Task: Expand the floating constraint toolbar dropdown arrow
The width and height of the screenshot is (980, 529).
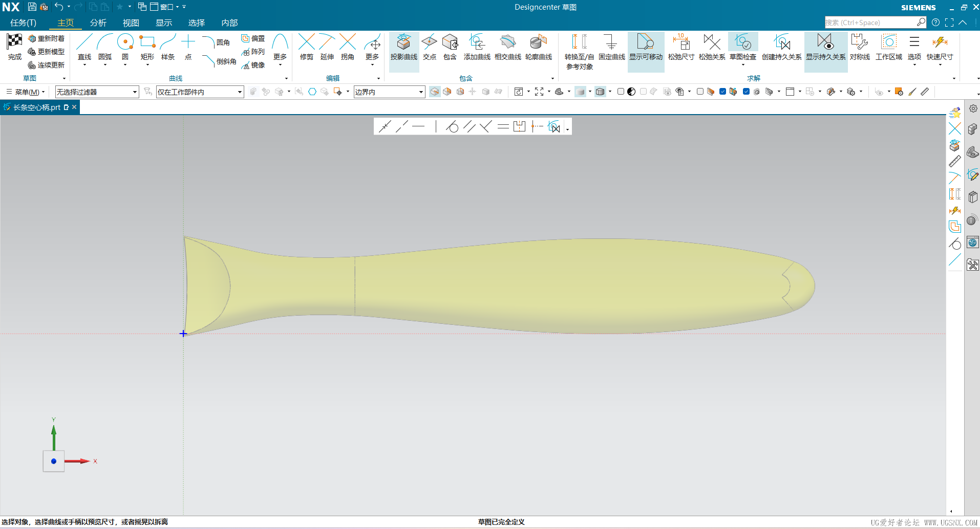Action: tap(567, 129)
